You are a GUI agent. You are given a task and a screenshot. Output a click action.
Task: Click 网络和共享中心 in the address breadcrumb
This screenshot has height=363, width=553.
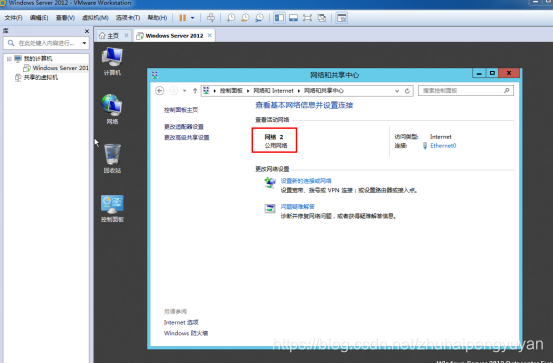[324, 91]
